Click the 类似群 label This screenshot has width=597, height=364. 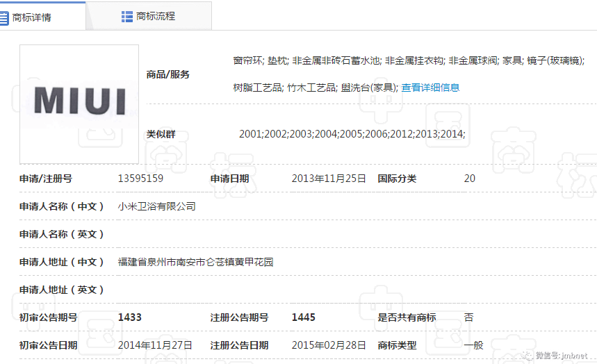tap(161, 134)
